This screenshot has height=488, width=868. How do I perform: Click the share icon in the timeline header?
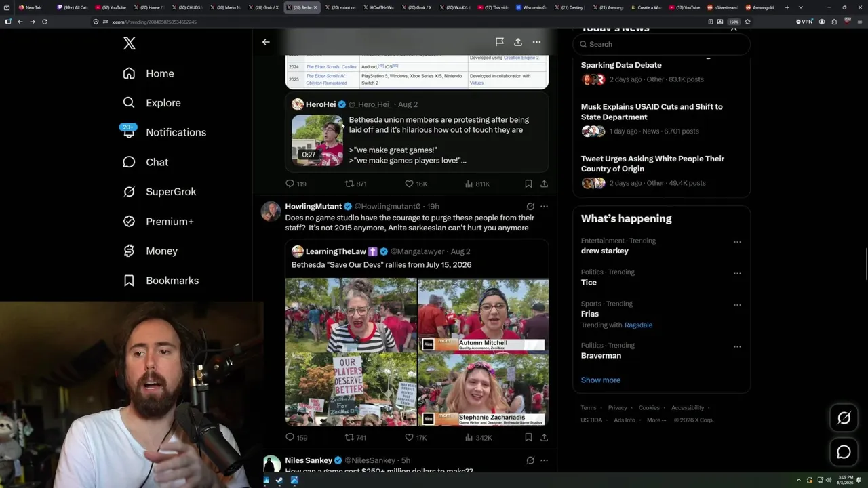click(x=517, y=42)
